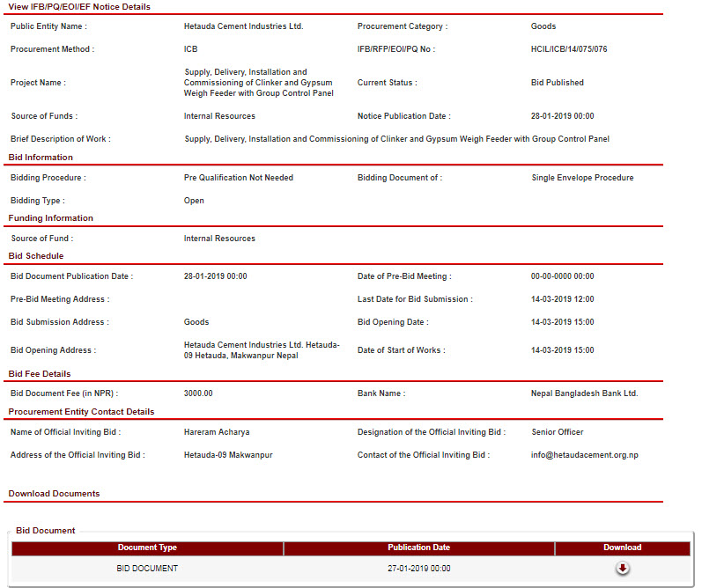Click the BID DOCUMENT row entry
Image resolution: width=702 pixels, height=588 pixels.
147,569
